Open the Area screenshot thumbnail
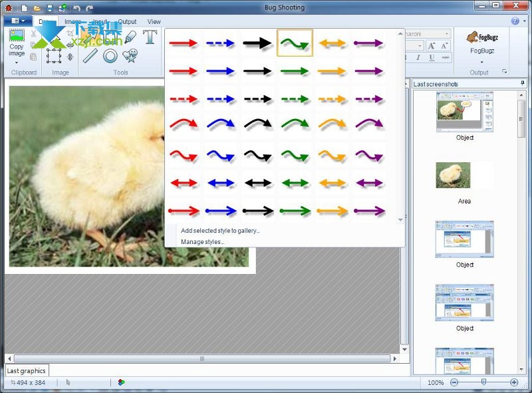This screenshot has height=393, width=532. coord(454,175)
